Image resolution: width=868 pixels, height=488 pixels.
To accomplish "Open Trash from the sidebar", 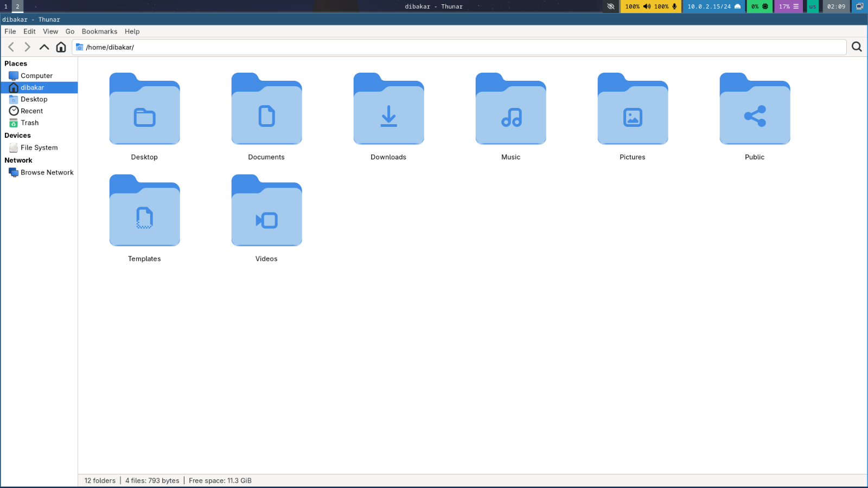I will click(29, 123).
